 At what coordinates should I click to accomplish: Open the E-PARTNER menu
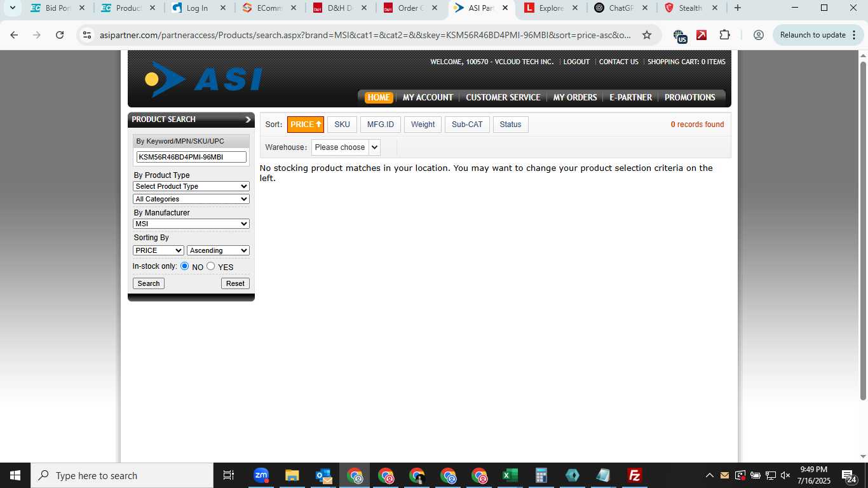[630, 97]
